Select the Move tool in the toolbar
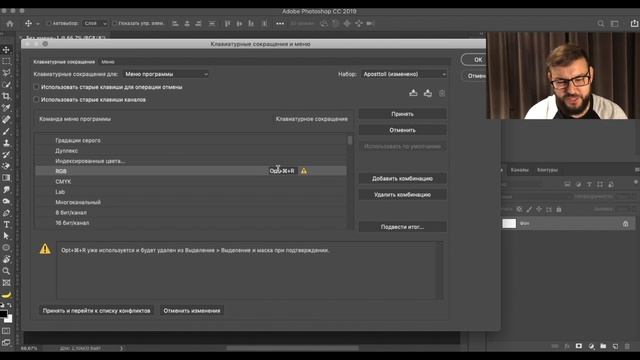The height and width of the screenshot is (360, 640). coord(6,50)
